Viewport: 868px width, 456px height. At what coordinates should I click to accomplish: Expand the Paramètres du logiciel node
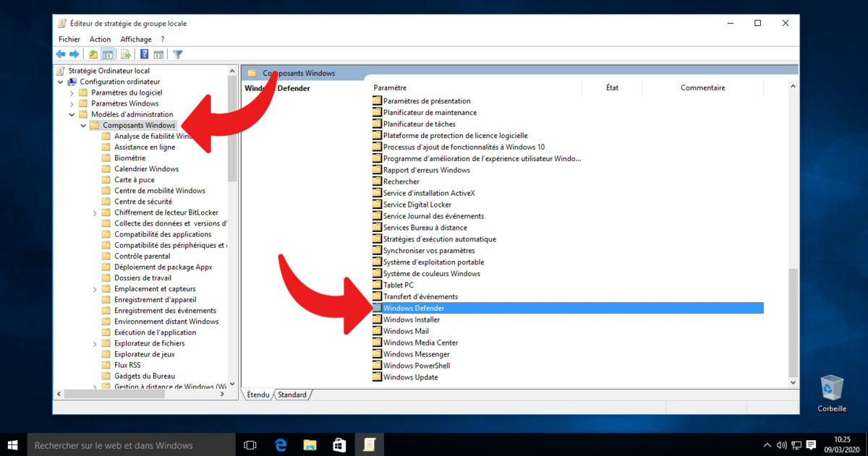pyautogui.click(x=72, y=93)
